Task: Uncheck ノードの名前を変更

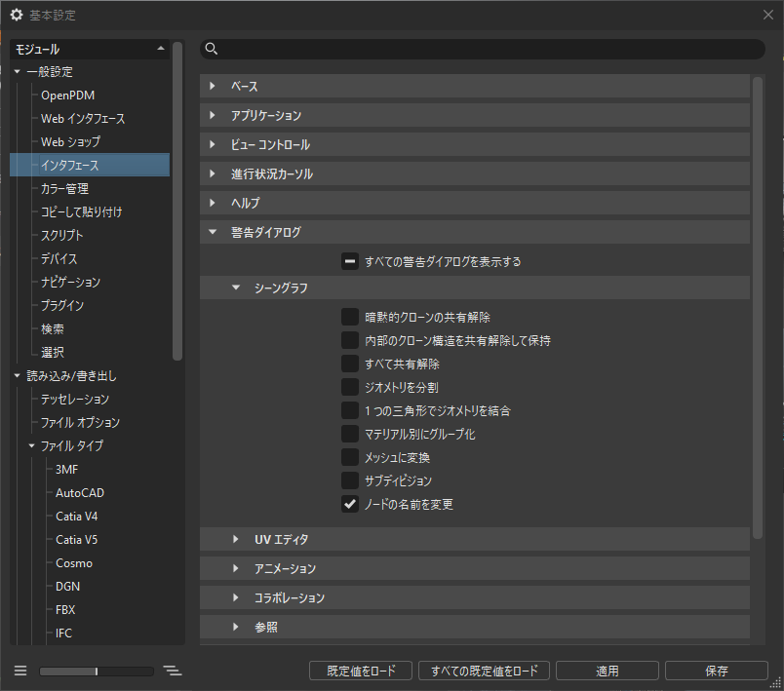Action: tap(349, 504)
